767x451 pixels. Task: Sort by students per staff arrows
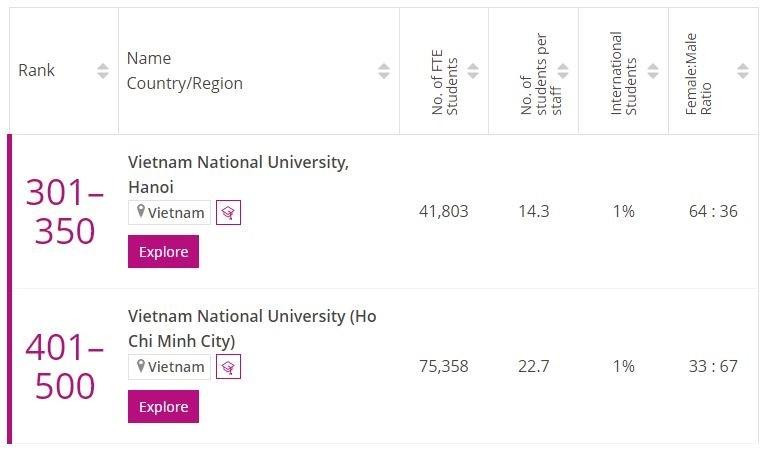(563, 71)
